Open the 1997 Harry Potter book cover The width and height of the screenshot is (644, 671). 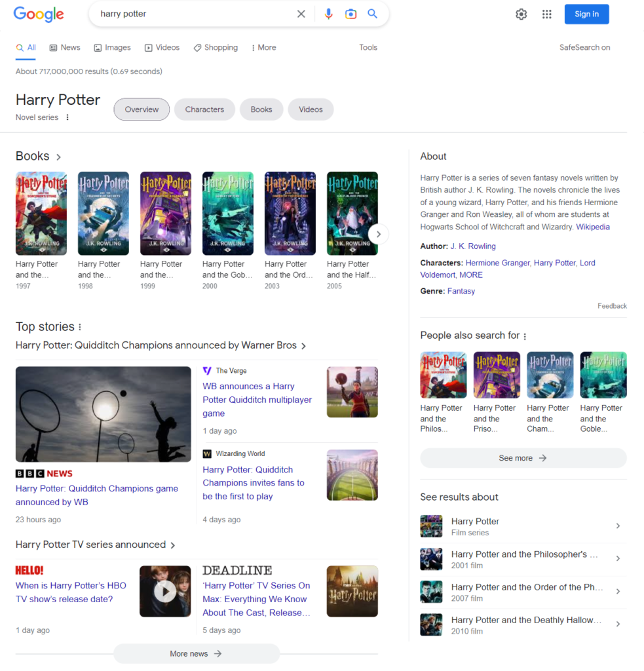41,213
